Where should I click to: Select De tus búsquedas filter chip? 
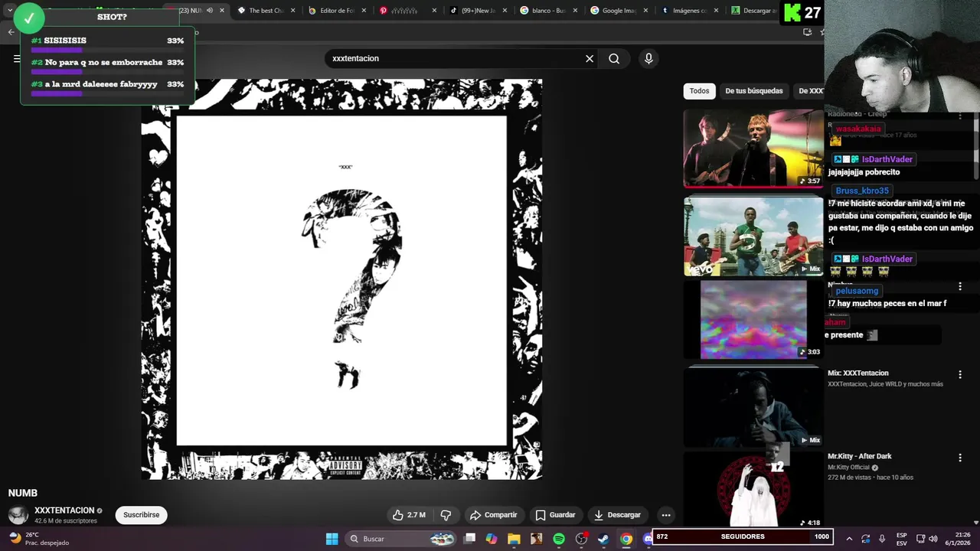coord(754,91)
